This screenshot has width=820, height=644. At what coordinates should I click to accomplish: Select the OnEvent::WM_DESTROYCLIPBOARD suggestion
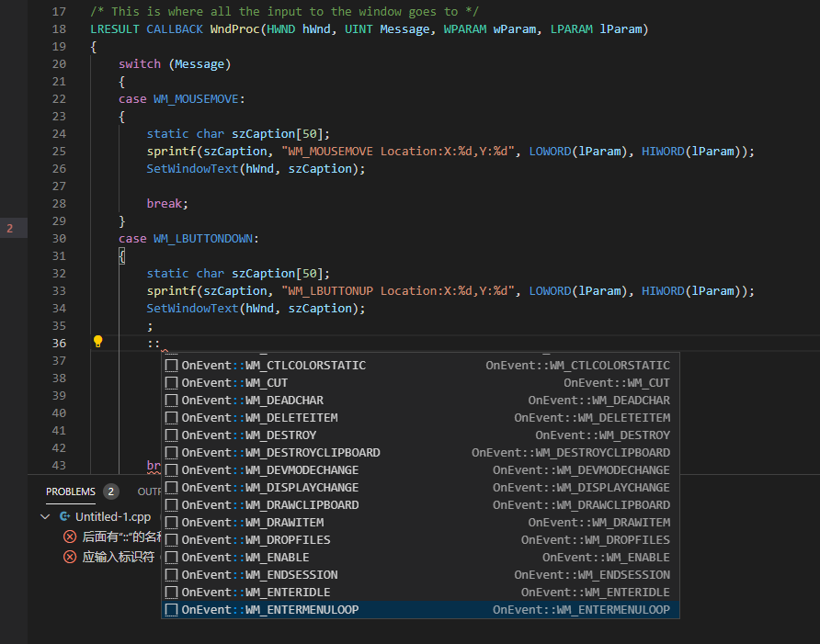click(420, 453)
